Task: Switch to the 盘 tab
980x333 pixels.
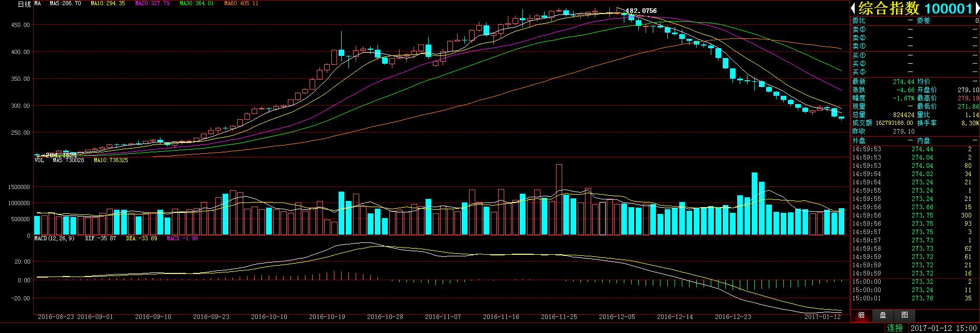Action: 883,315
